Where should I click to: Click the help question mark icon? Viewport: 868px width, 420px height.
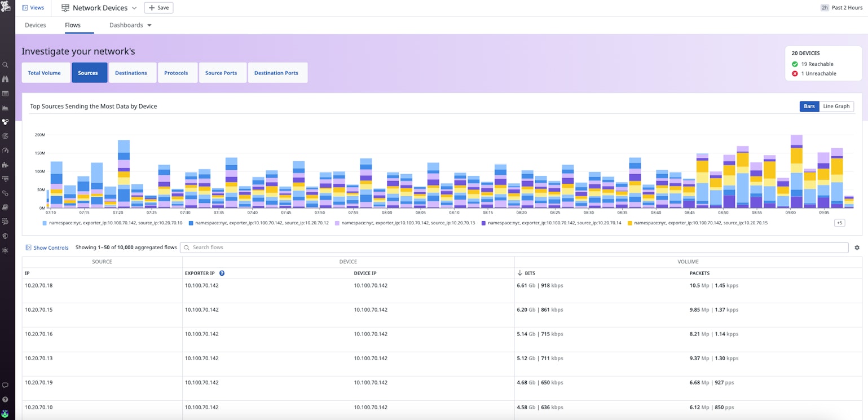(5, 400)
